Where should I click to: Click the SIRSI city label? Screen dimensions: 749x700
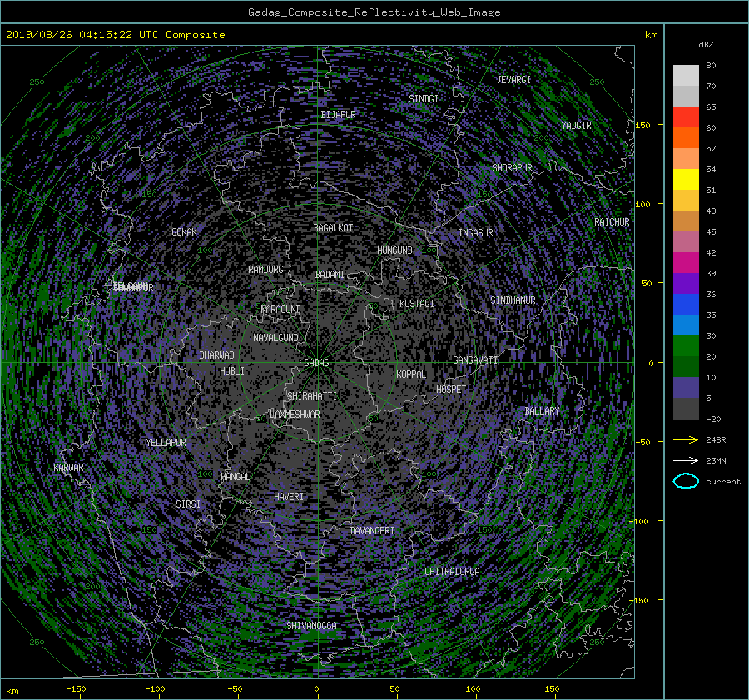pos(188,504)
